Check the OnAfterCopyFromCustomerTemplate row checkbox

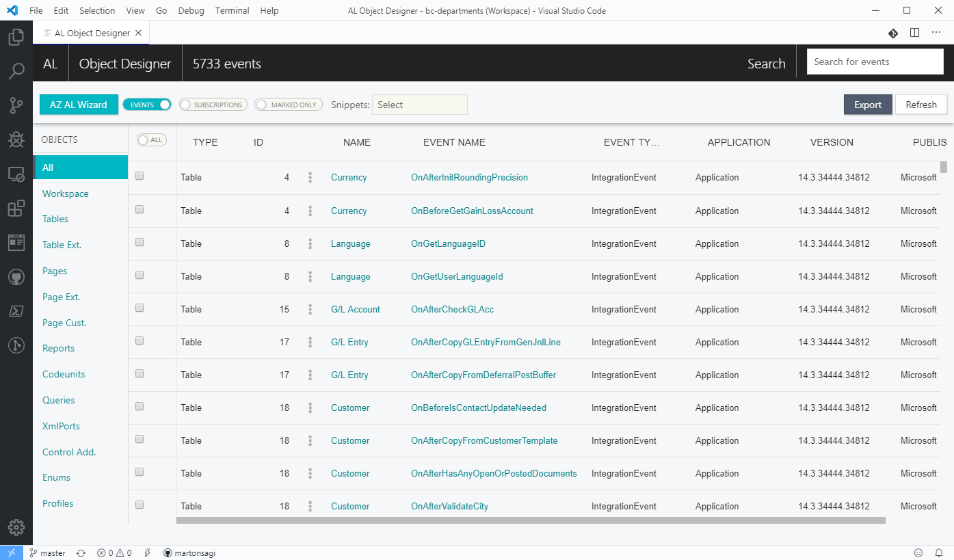[140, 439]
